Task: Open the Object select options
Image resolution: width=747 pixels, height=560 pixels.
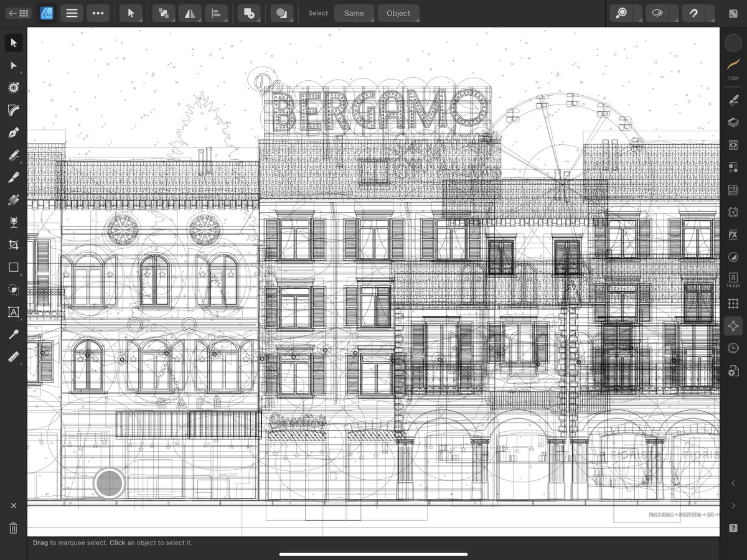Action: click(x=398, y=13)
